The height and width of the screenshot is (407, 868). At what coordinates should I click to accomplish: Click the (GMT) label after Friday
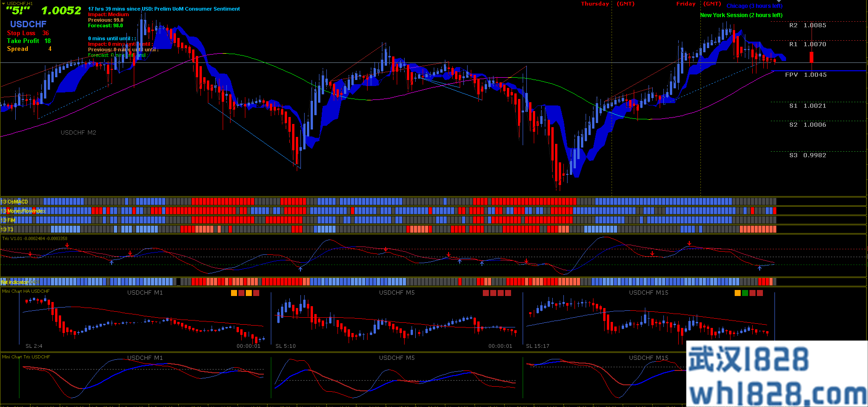point(712,4)
